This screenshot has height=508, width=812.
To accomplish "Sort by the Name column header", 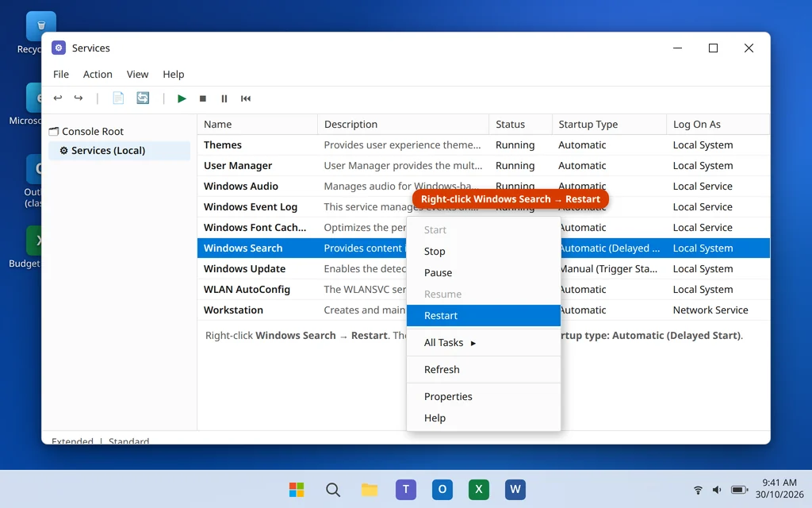I will (x=258, y=125).
